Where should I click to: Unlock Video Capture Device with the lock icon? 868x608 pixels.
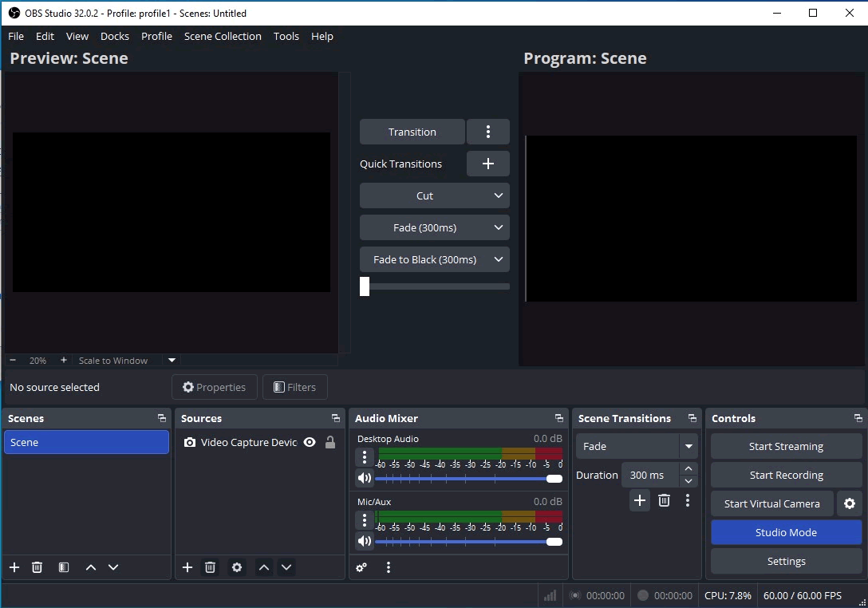click(x=330, y=442)
